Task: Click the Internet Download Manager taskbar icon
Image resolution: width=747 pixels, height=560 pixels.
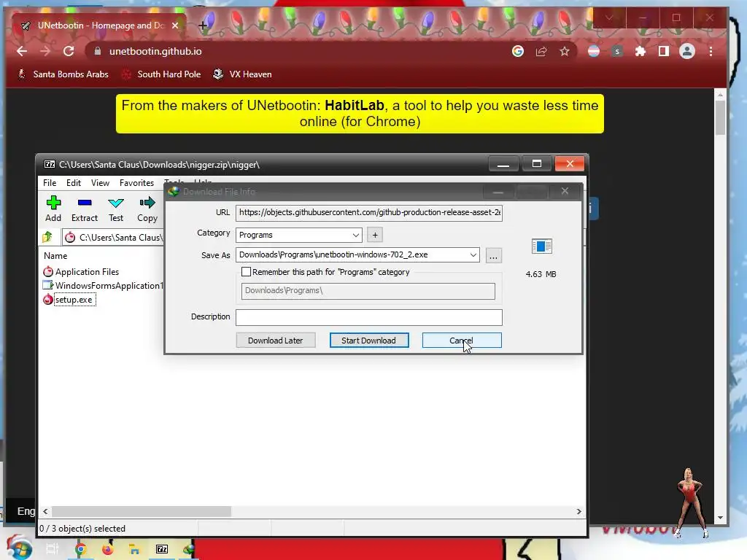Action: click(189, 550)
